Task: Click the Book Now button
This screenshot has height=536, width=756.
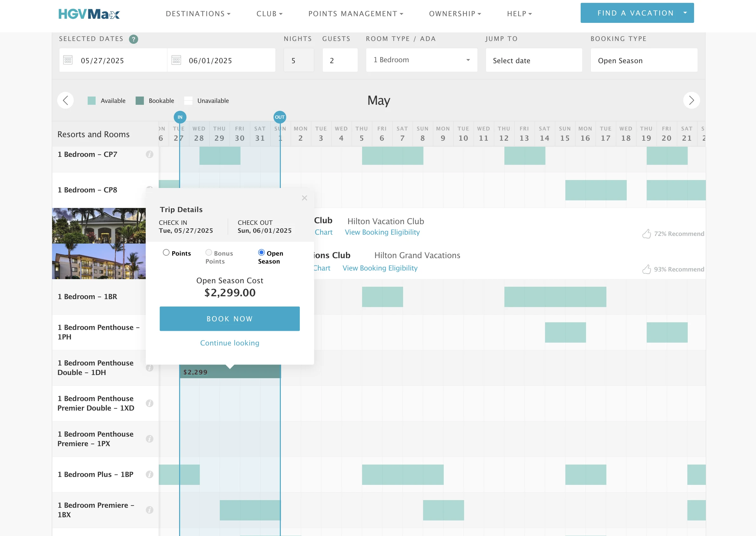Action: click(230, 319)
